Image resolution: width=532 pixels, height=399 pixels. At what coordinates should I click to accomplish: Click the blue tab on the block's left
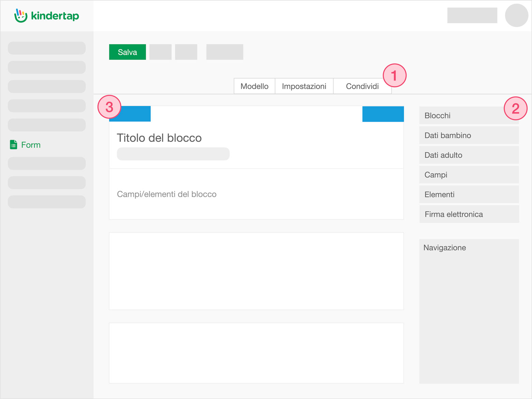(130, 114)
